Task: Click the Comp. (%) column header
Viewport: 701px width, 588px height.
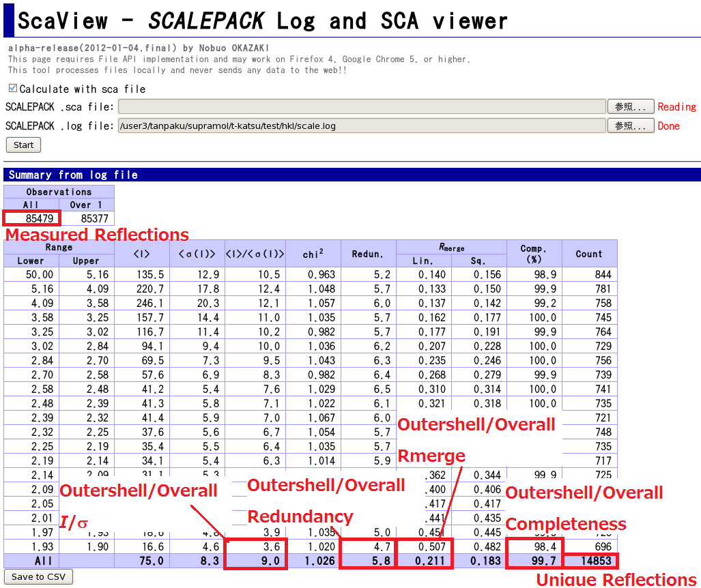Action: coord(534,254)
